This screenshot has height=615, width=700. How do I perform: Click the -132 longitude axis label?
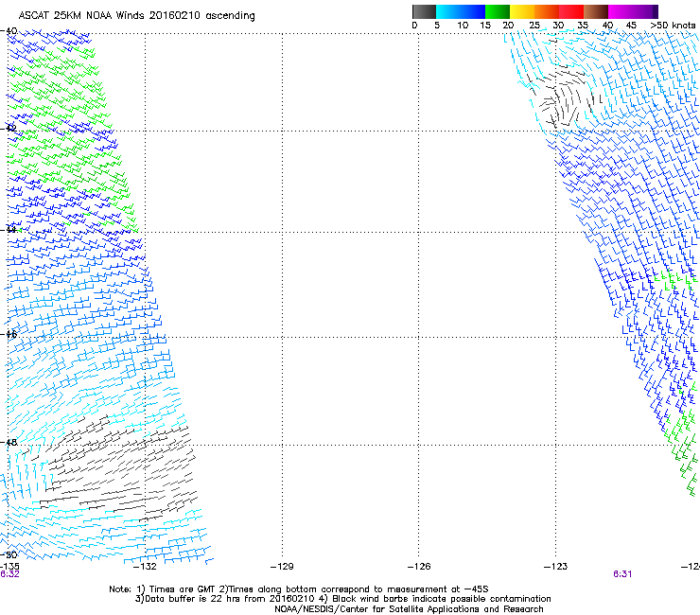145,567
